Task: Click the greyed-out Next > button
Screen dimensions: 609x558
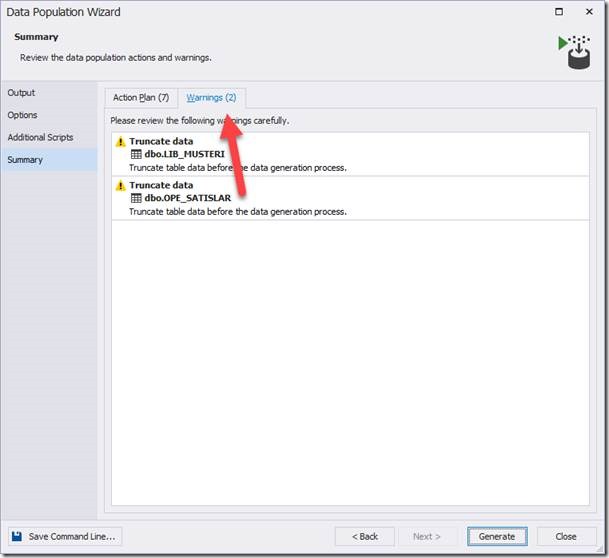Action: point(426,536)
